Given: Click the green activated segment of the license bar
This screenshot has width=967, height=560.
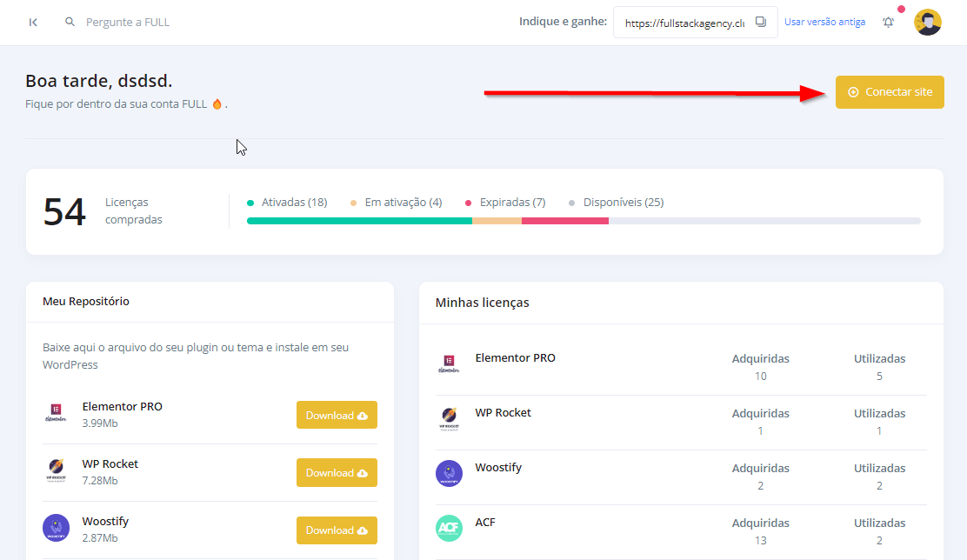Looking at the screenshot, I should pos(359,221).
